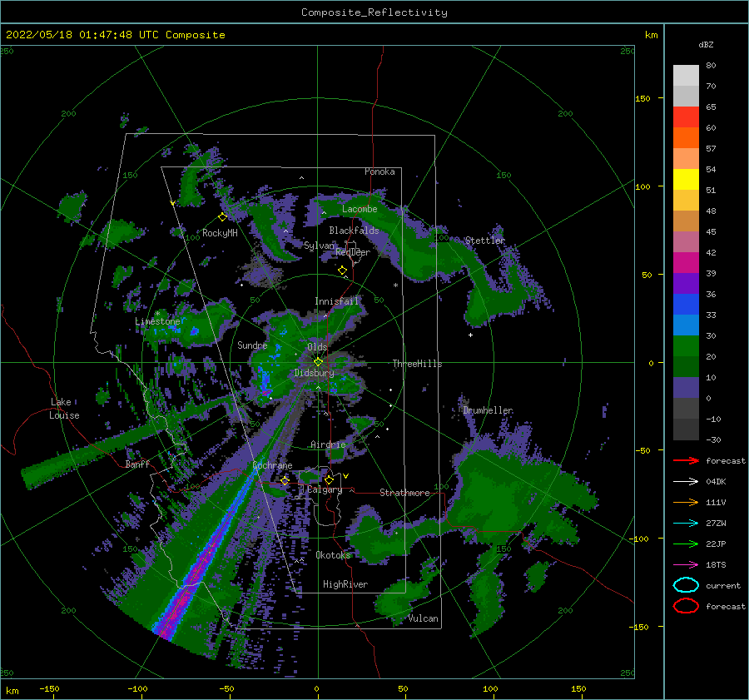Click the 80 dBZ color swatch

click(x=686, y=75)
